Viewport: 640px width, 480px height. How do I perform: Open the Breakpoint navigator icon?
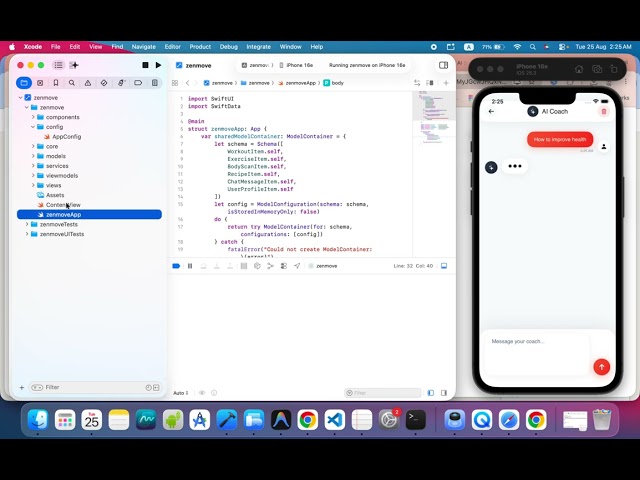pos(138,83)
